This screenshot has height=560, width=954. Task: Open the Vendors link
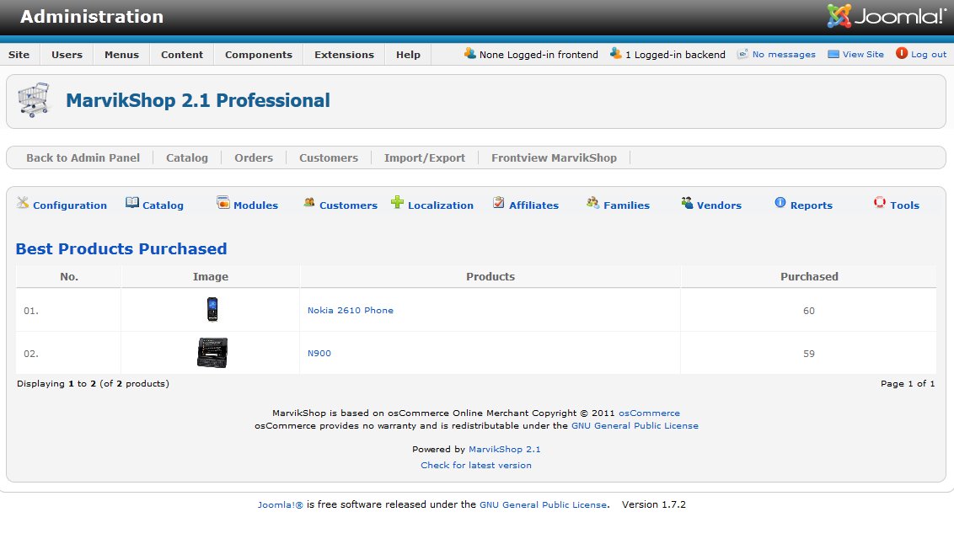[x=719, y=205]
